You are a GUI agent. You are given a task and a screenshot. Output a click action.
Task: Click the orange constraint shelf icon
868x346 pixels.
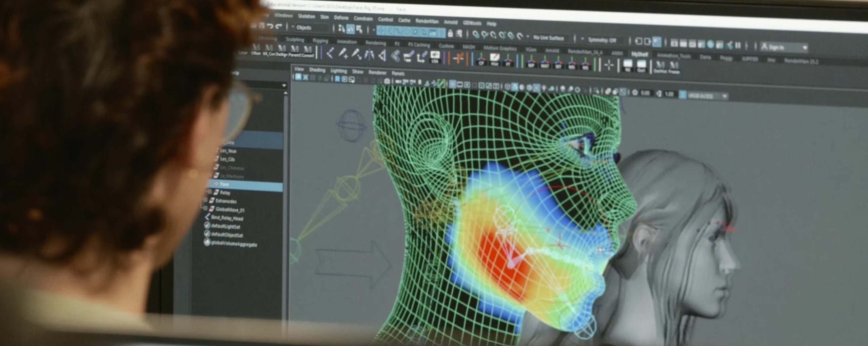[x=458, y=58]
